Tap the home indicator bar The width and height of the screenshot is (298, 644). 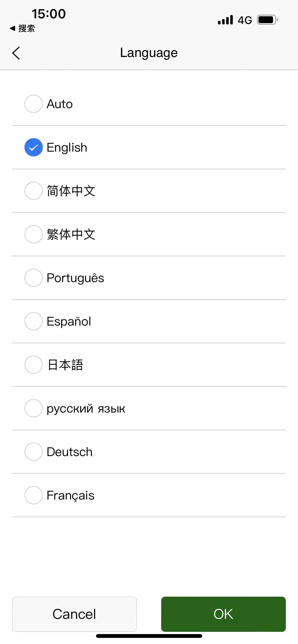coord(149,636)
